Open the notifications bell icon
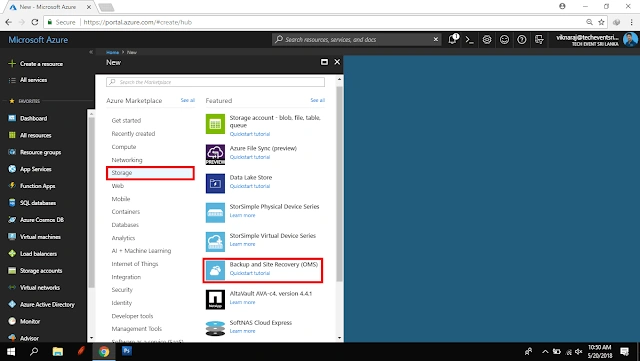Screen dimensions: 640x361 [452, 40]
